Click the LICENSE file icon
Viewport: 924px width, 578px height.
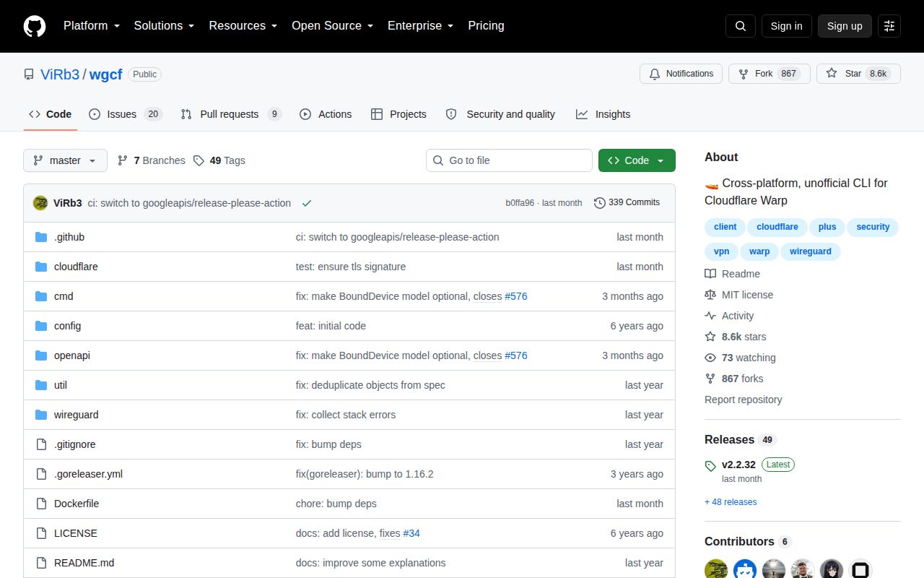click(x=41, y=533)
